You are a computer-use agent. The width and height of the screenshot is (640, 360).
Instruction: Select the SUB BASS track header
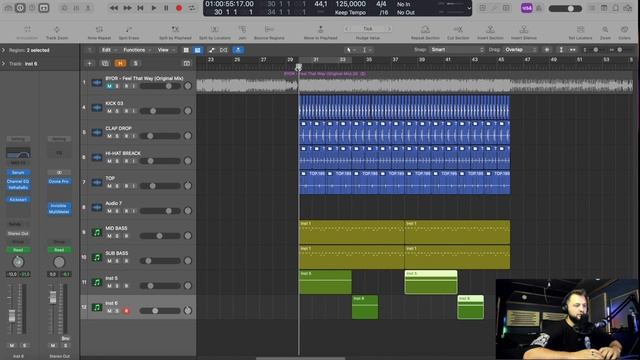[x=138, y=257]
